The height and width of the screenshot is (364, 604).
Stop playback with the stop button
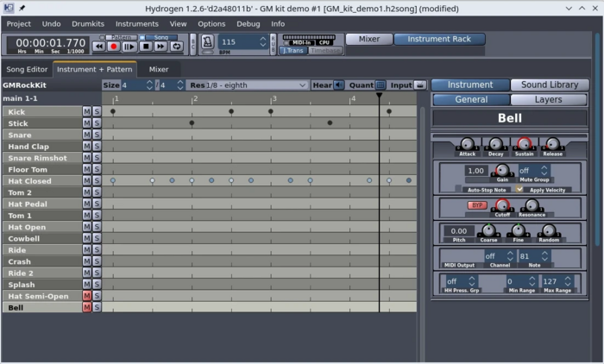[x=145, y=47]
